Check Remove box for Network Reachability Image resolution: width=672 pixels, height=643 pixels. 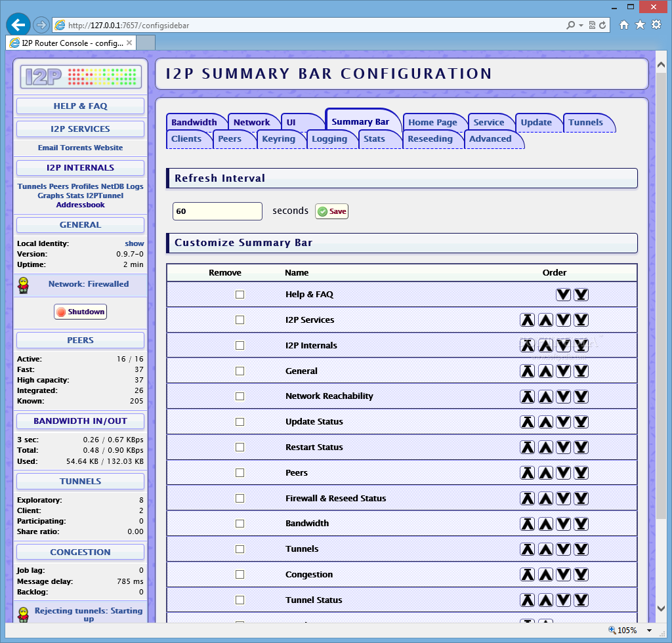pos(240,396)
